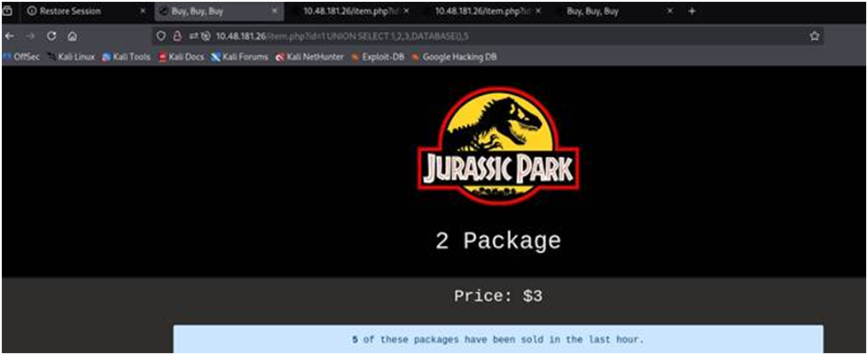This screenshot has height=355, width=868.
Task: Open the Kali Forums bookmark
Action: 239,57
